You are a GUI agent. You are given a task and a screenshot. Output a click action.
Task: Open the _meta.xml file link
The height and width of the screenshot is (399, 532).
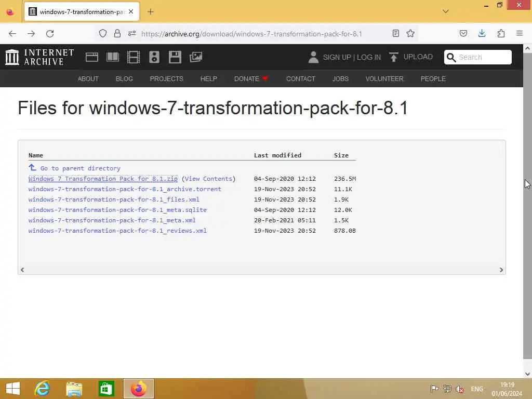[112, 220]
